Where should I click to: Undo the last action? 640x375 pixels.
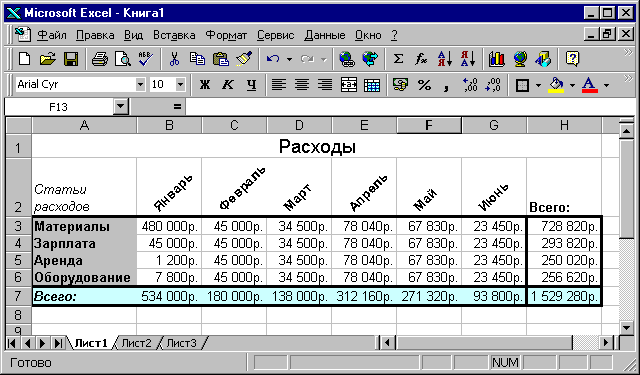point(273,59)
